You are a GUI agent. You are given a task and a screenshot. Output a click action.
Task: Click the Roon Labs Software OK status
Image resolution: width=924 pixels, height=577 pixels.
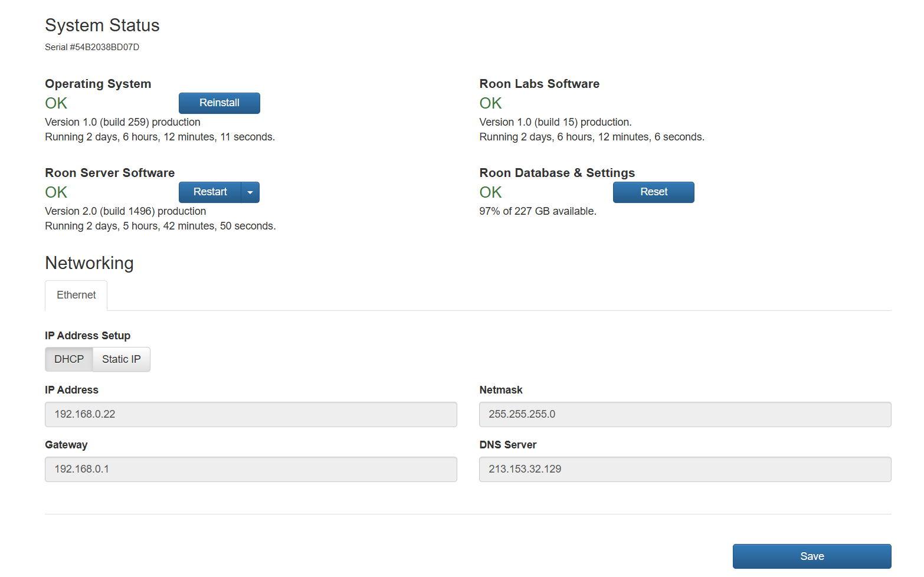tap(490, 103)
